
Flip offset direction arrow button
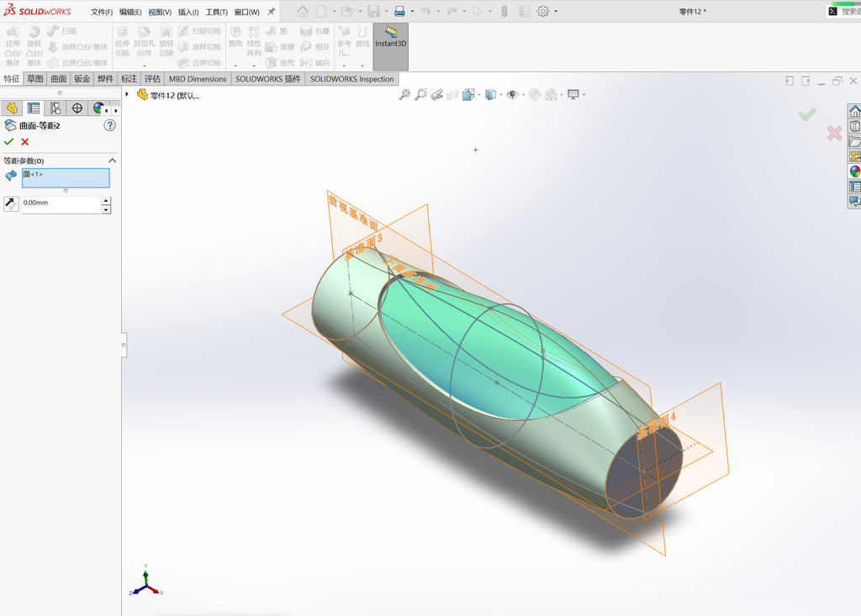click(x=11, y=203)
